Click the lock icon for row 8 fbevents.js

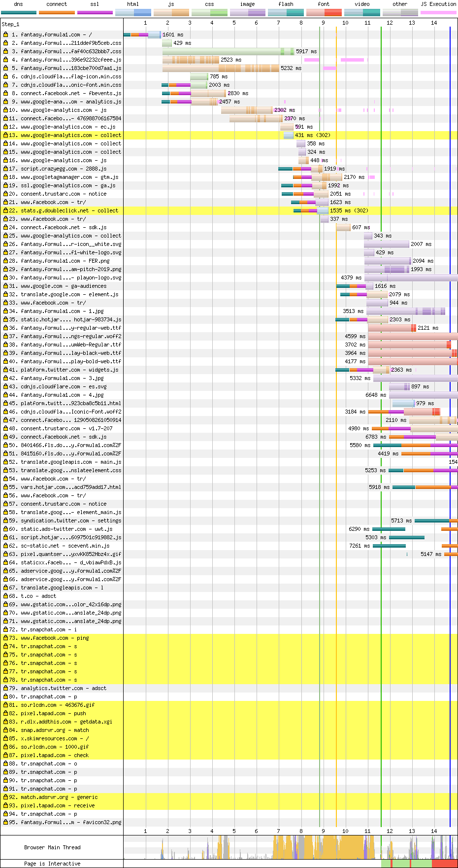pos(6,93)
